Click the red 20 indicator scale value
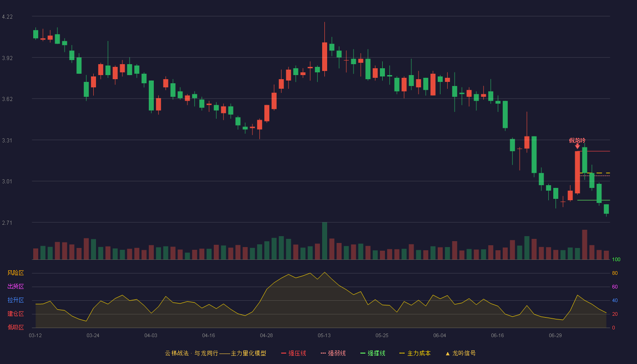Viewport: 637px width, 364px height. (615, 314)
